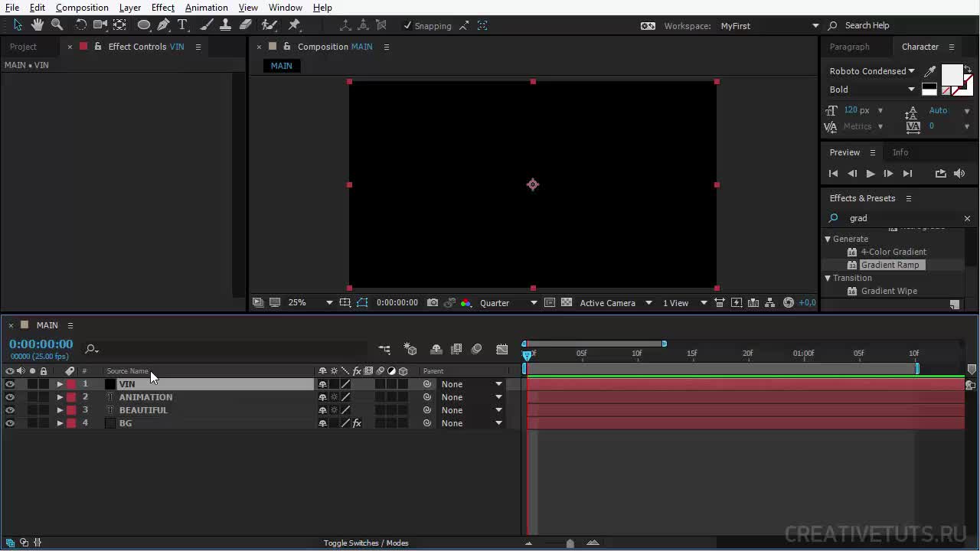Screen dimensions: 980x551
Task: Play the preview
Action: point(871,174)
